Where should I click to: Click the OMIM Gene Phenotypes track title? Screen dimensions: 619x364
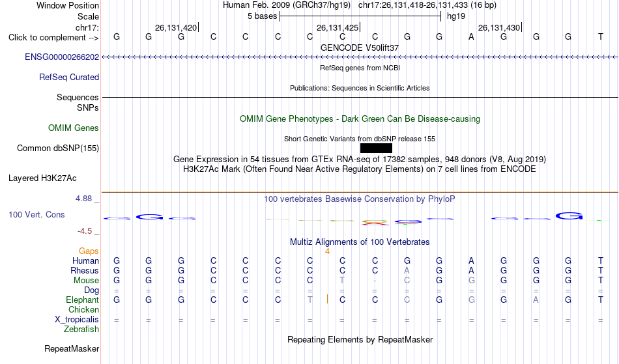[x=360, y=119]
